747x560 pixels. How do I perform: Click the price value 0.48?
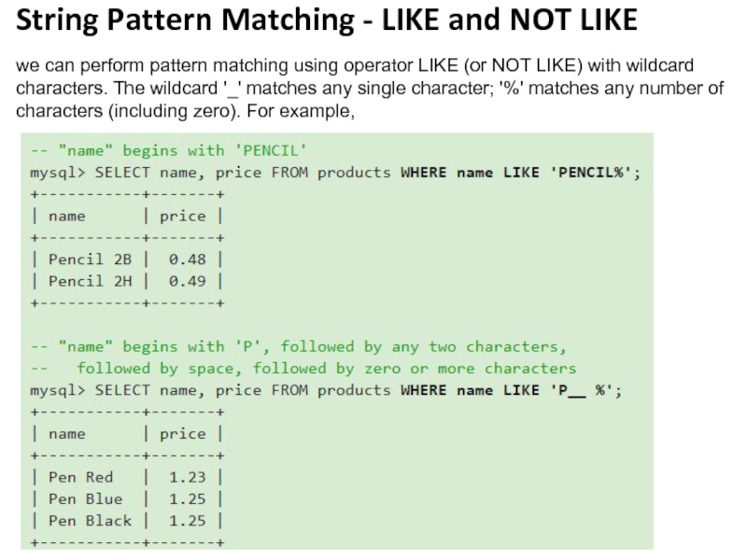pos(187,259)
